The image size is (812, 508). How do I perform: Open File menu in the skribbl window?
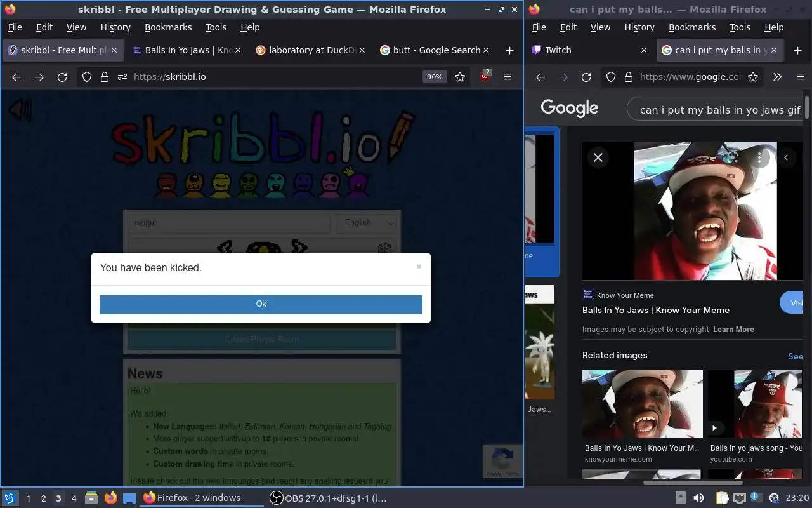[15, 27]
